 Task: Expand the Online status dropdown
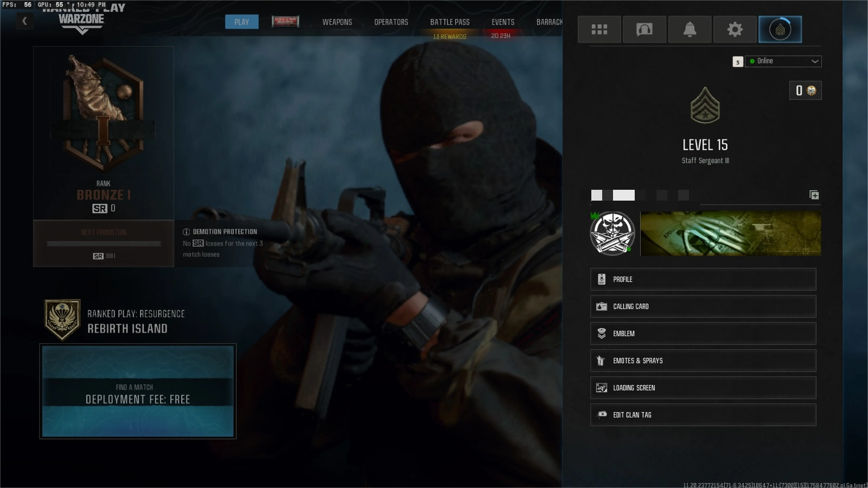(783, 61)
